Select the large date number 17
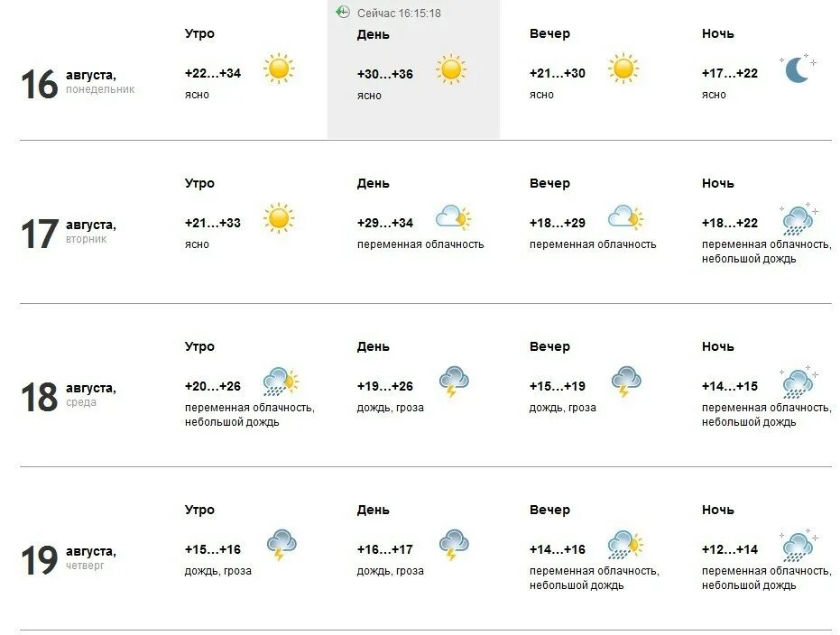The image size is (840, 635). click(x=39, y=234)
